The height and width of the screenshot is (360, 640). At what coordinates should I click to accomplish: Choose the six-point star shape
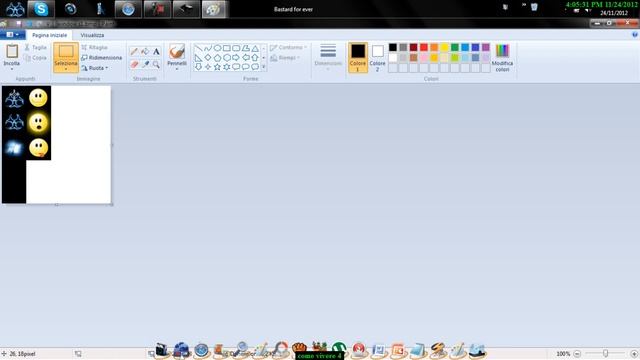(227, 67)
